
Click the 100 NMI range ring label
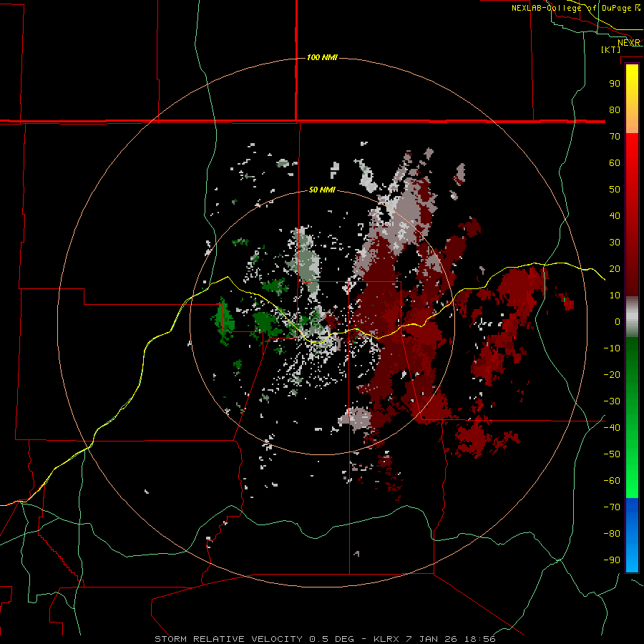322,57
